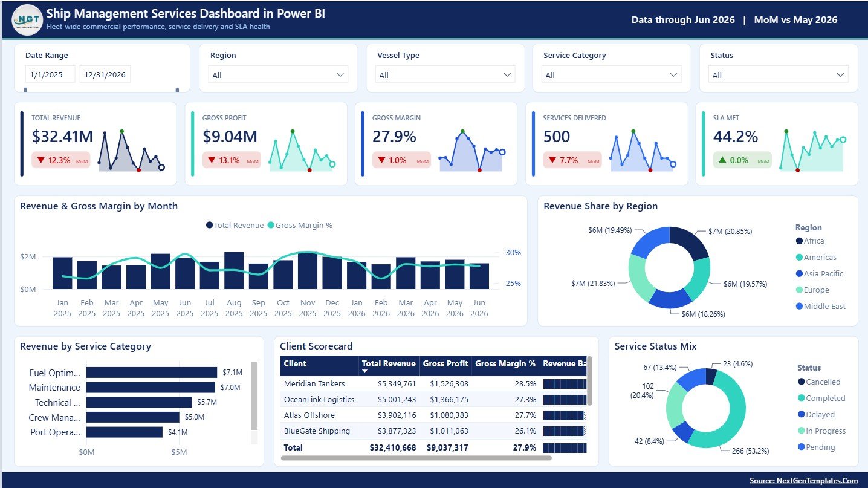Viewport: 868px width, 488px height.
Task: Open the Status filter dropdown
Action: 778,75
